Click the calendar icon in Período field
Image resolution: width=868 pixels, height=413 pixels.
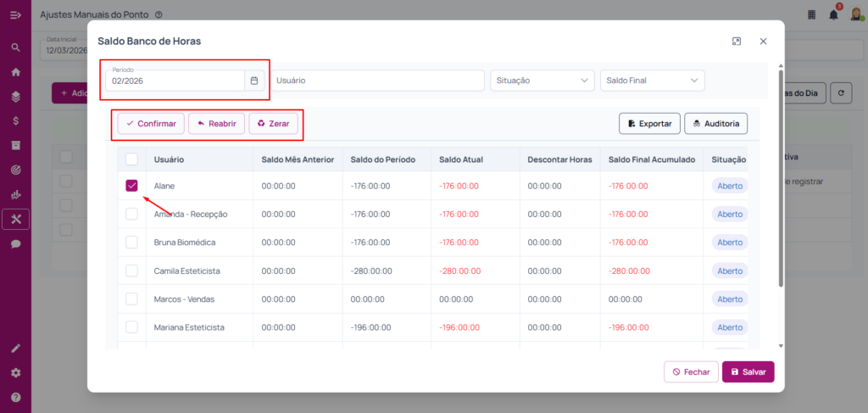pyautogui.click(x=253, y=81)
